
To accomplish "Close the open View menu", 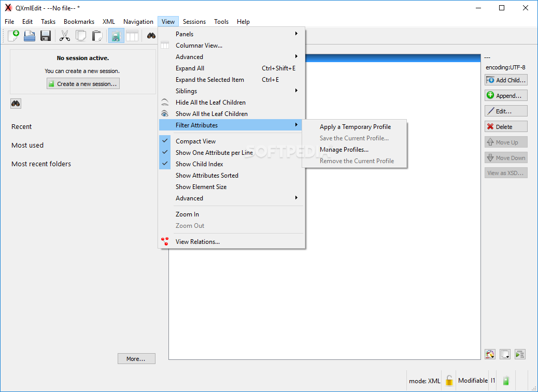I will click(x=168, y=22).
